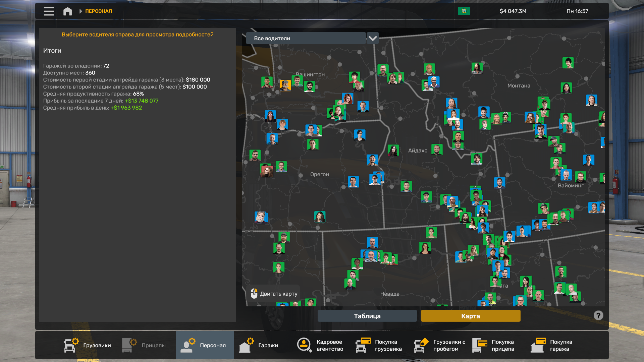Go to the home screen icon

tap(67, 11)
